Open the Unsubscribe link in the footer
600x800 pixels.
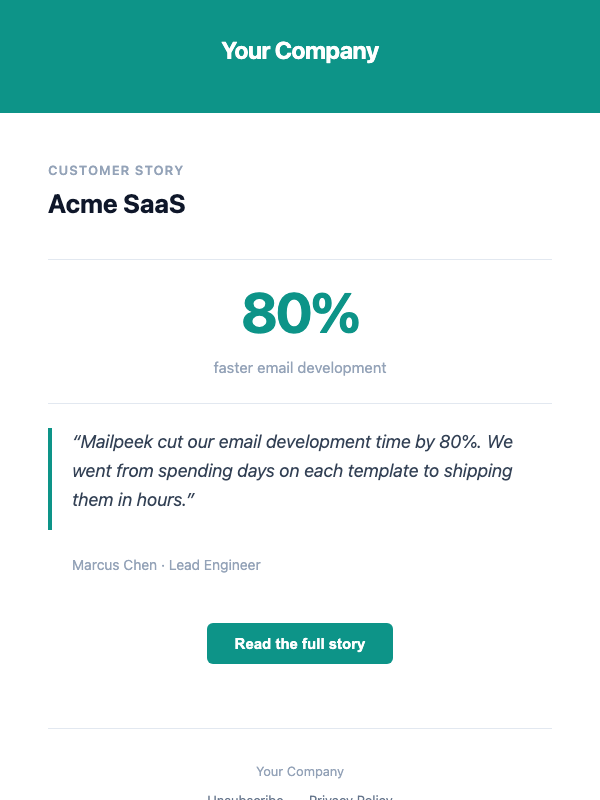(245, 797)
